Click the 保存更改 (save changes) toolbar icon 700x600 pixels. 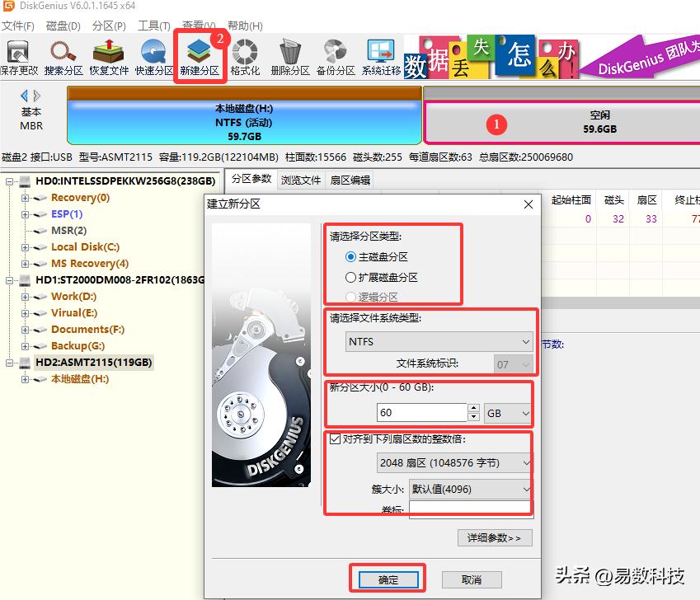click(18, 51)
